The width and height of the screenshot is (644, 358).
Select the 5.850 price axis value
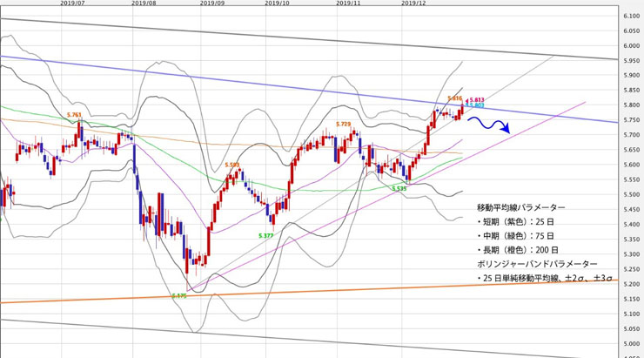pos(631,90)
